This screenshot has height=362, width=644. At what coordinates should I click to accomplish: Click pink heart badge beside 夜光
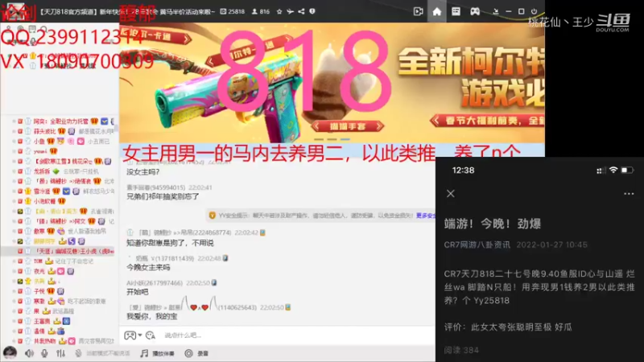[x=61, y=271]
